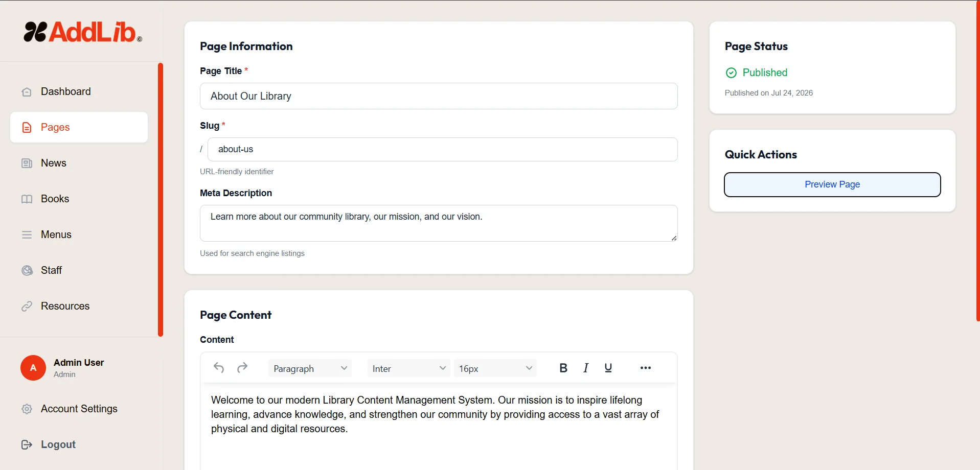Undo the last editor change

click(x=219, y=368)
